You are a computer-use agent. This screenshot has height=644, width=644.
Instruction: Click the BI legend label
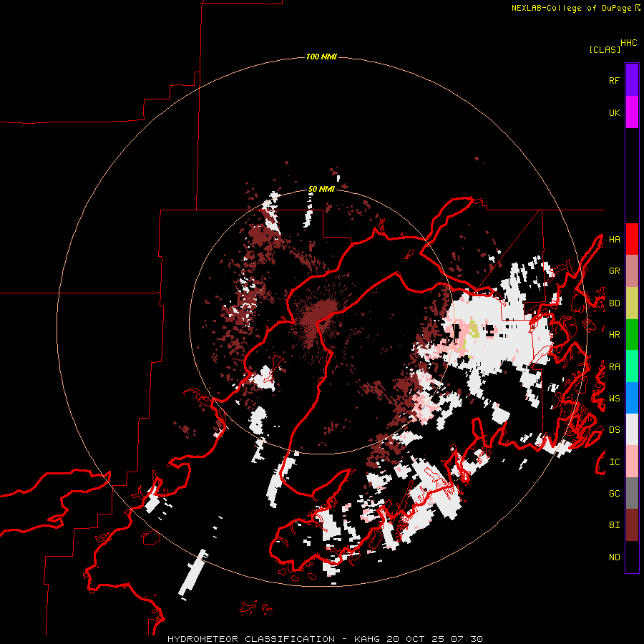point(614,525)
